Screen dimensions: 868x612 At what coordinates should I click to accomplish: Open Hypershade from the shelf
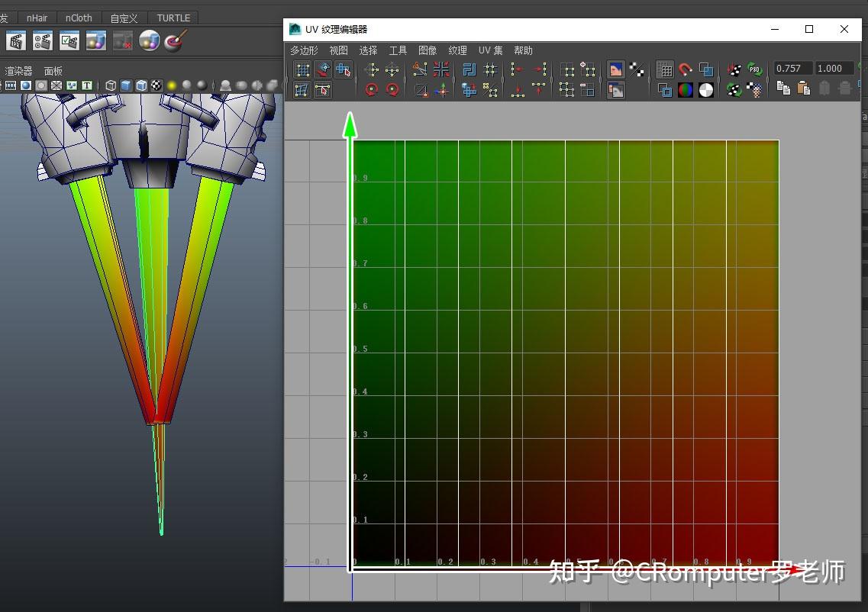[96, 40]
